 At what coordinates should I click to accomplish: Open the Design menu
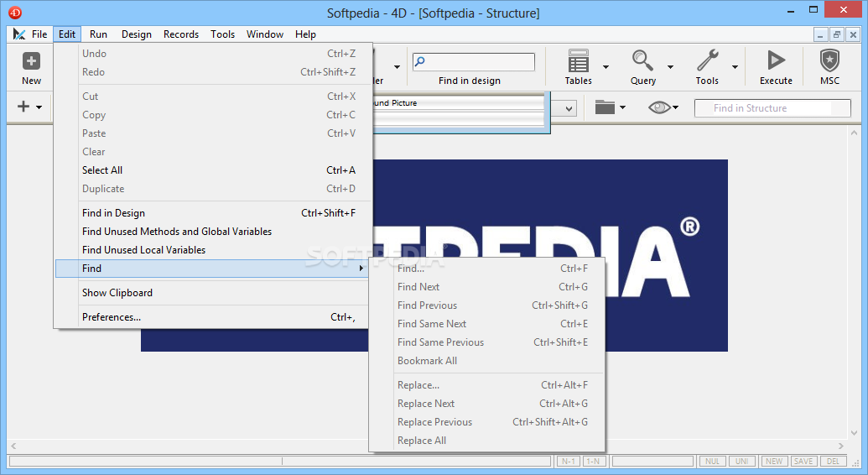[137, 34]
